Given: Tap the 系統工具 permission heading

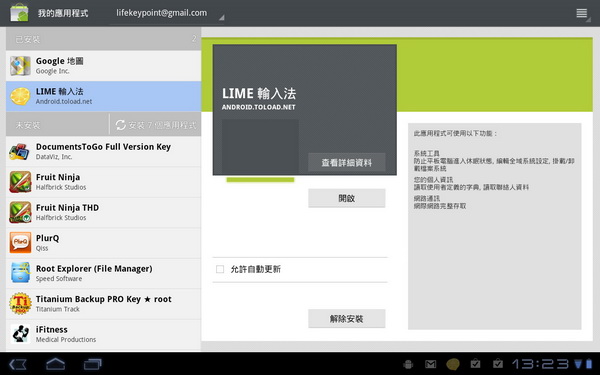Looking at the screenshot, I should [x=427, y=153].
